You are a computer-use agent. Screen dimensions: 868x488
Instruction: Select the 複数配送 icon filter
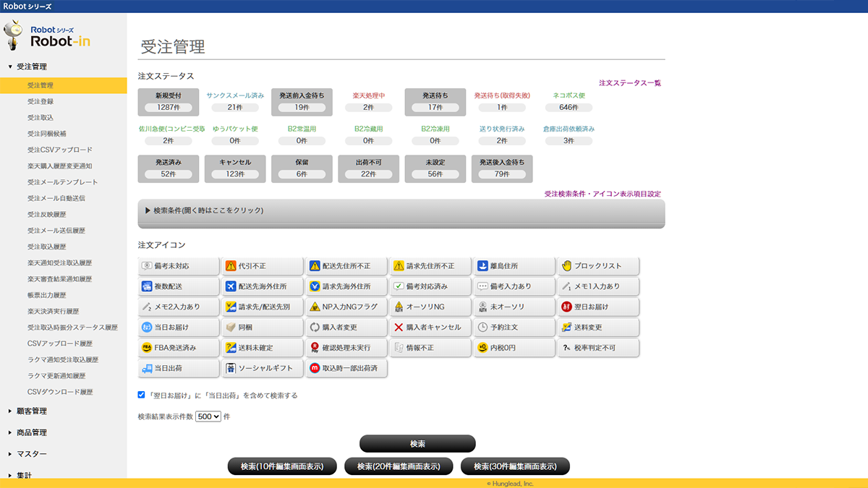[179, 286]
